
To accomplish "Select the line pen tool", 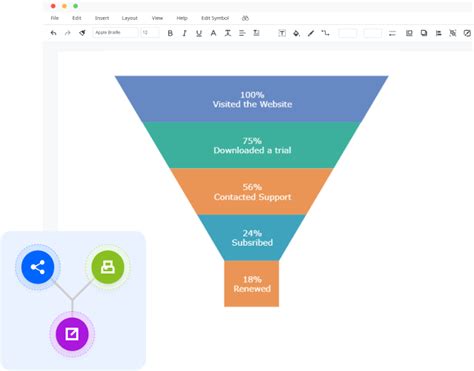I will (311, 33).
